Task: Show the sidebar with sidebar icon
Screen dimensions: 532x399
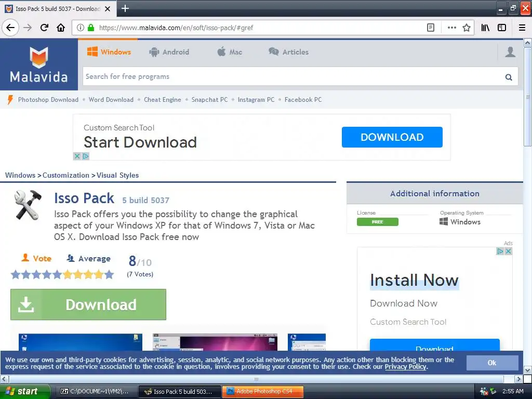Action: [502, 28]
